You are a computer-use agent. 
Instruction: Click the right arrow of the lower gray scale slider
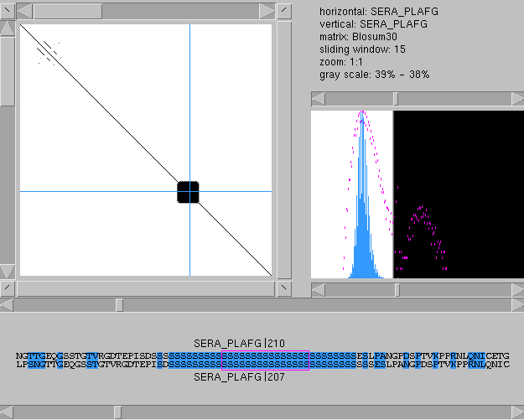517,290
